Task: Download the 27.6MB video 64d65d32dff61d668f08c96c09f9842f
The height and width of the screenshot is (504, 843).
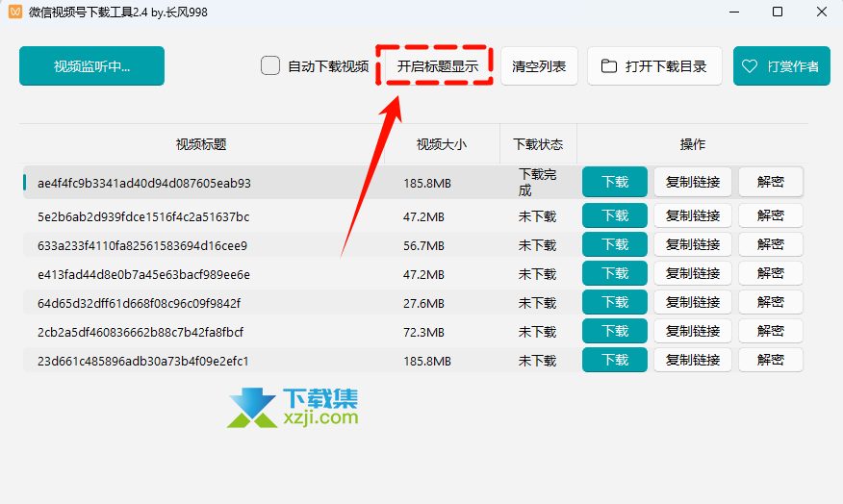Action: click(x=615, y=303)
